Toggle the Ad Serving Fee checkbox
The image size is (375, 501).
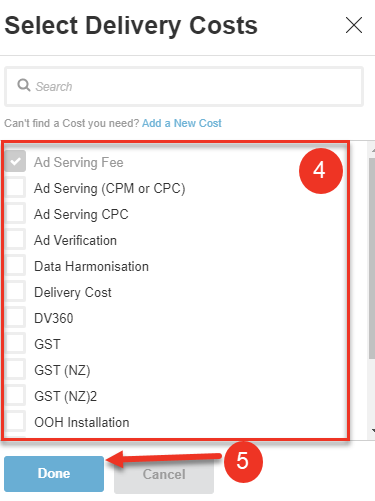(x=15, y=161)
